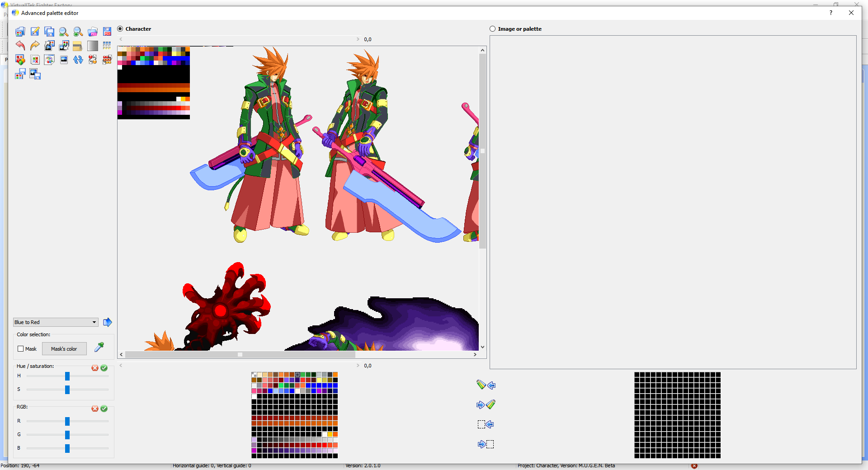Click the palette with colored cubes icon

(x=20, y=60)
